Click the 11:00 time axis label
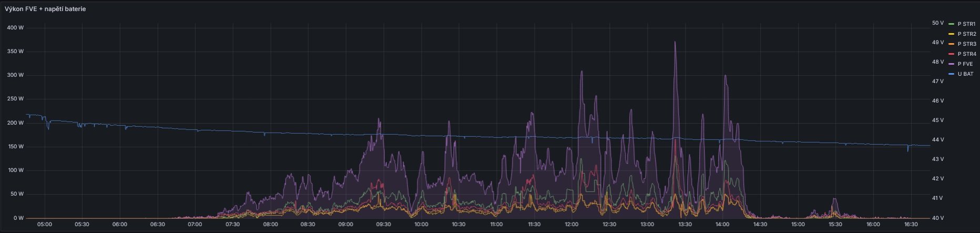The height and width of the screenshot is (233, 980). [496, 225]
